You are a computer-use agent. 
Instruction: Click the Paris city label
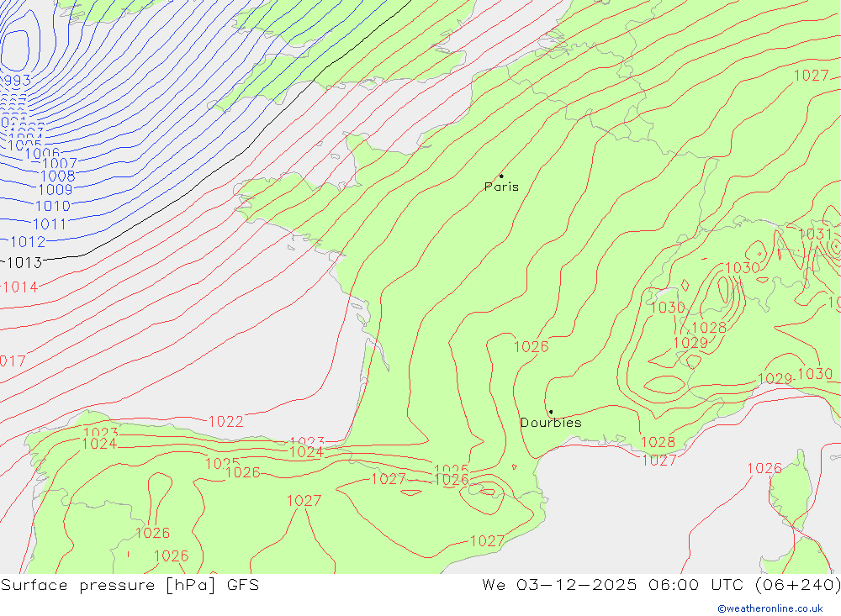(501, 187)
